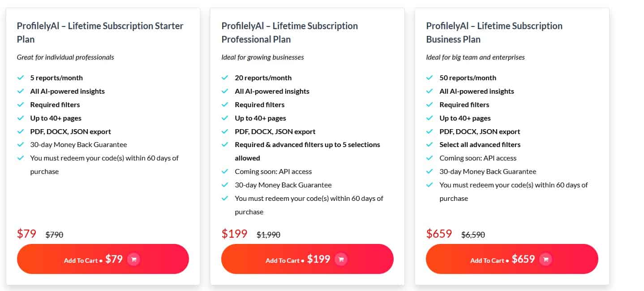Add the Starter Plan to cart
Image resolution: width=644 pixels, height=291 pixels.
(103, 259)
